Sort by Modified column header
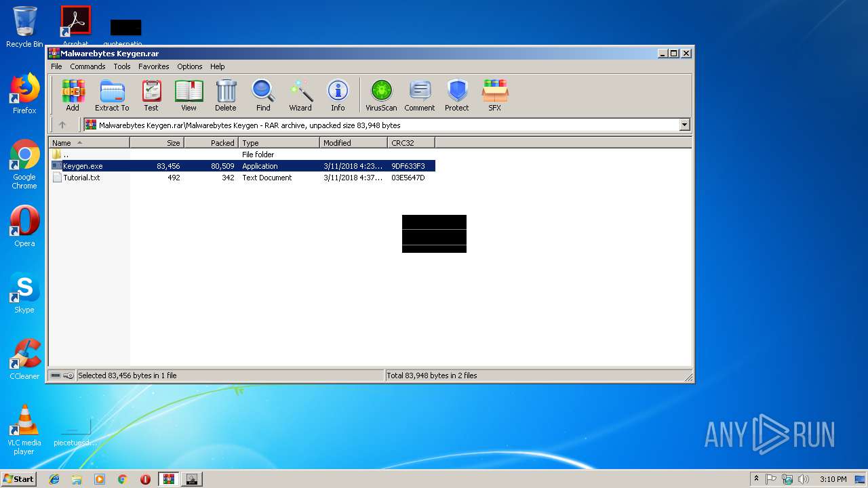 click(x=354, y=143)
